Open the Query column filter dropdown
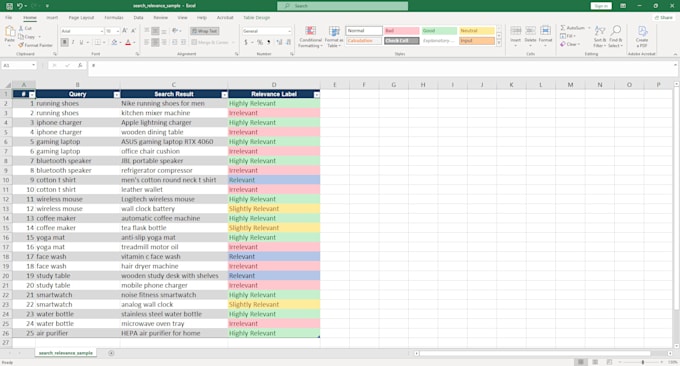680x366 pixels. coord(116,94)
